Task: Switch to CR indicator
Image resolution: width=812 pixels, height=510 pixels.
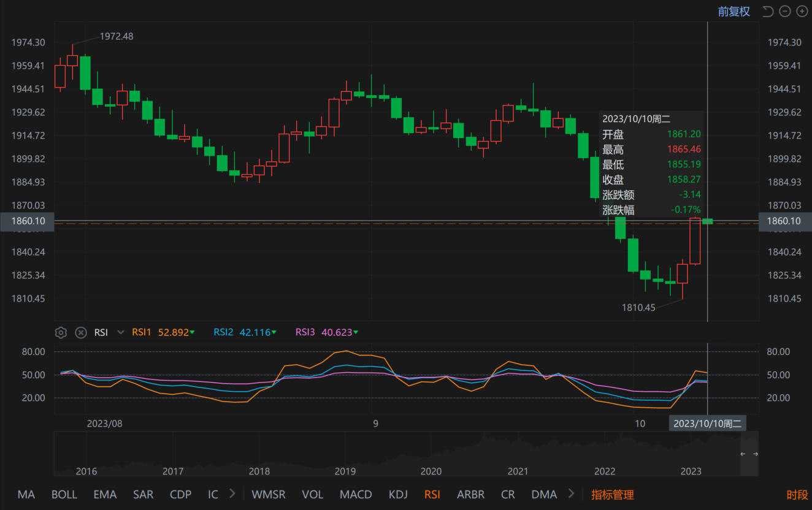Action: 508,495
